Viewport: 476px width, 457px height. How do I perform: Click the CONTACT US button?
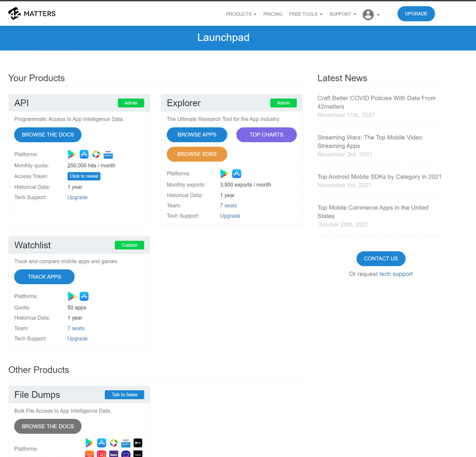point(381,258)
